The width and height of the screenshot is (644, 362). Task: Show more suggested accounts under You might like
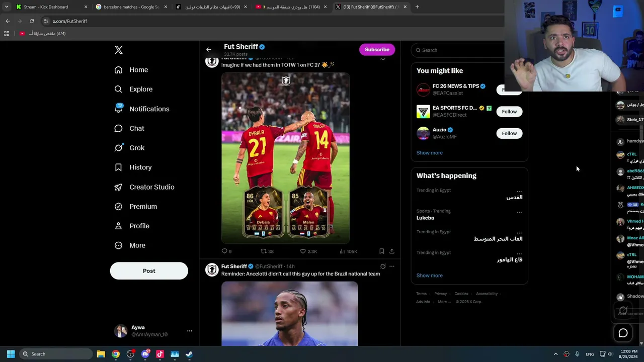pos(430,153)
